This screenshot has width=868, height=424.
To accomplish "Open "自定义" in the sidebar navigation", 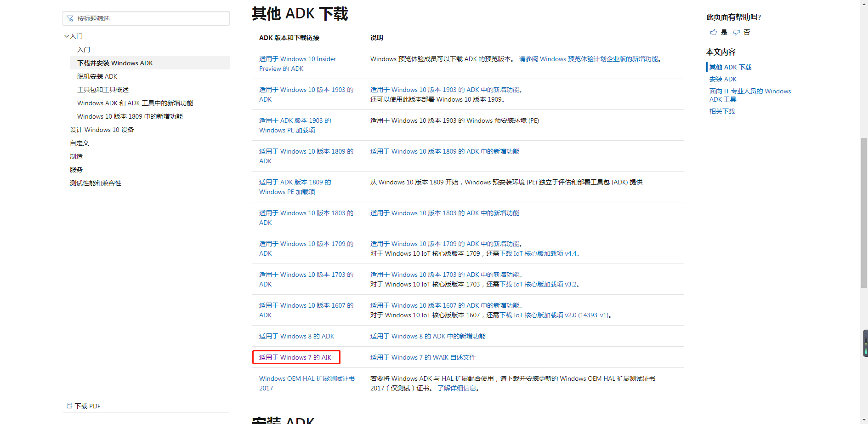I will 79,143.
